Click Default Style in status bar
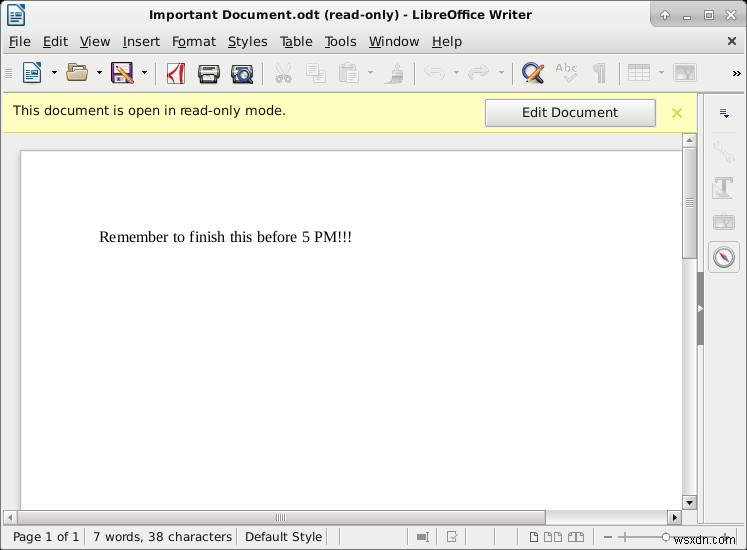The image size is (747, 550). tap(283, 537)
